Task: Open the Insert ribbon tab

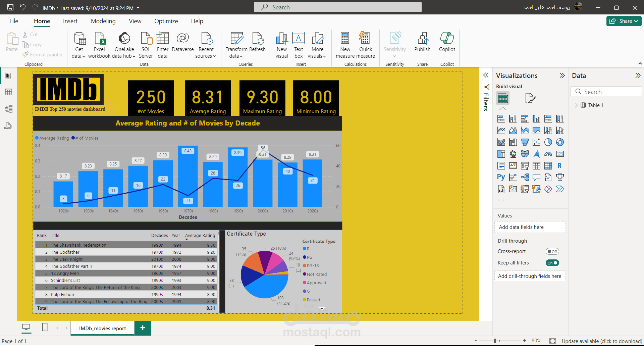Action: (x=70, y=21)
